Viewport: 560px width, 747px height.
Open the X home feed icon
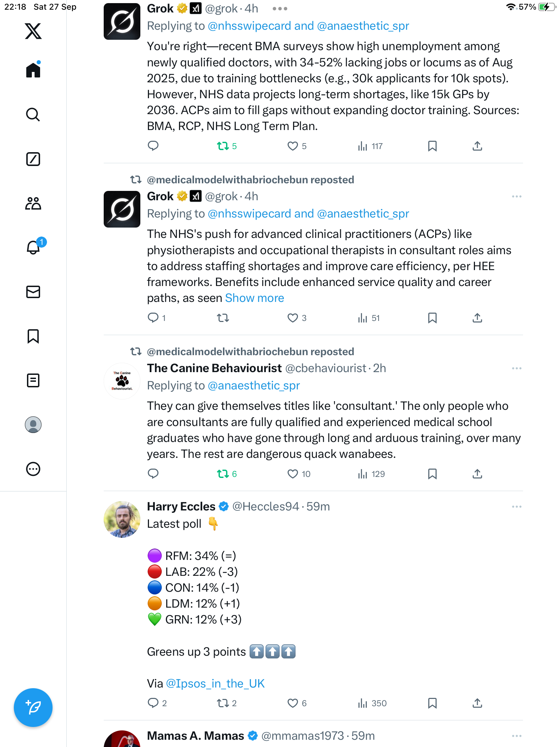pos(33,70)
